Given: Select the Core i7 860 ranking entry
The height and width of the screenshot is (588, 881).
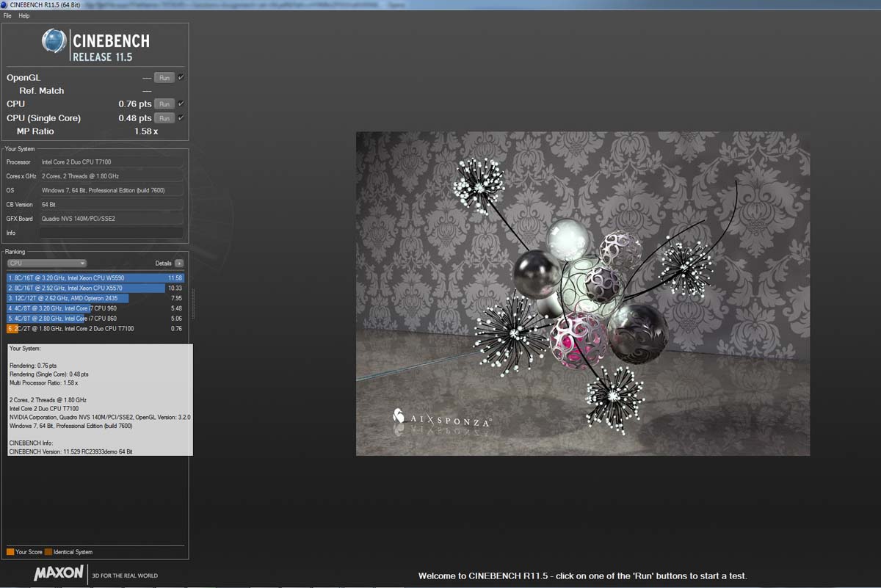Looking at the screenshot, I should tap(95, 319).
